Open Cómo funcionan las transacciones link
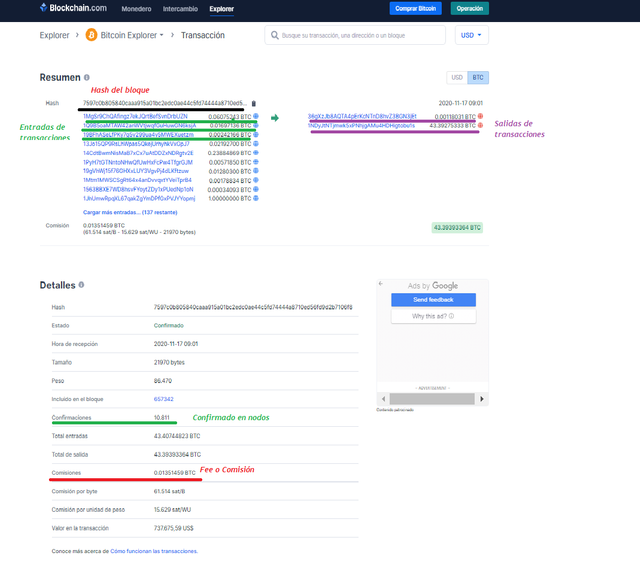The width and height of the screenshot is (640, 575). [154, 551]
